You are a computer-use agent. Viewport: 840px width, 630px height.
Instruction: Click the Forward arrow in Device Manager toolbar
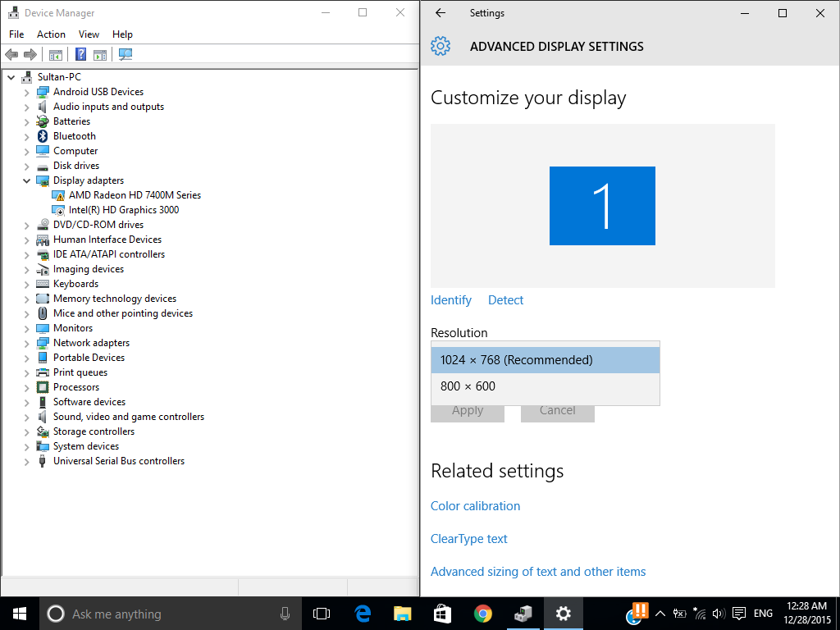30,54
